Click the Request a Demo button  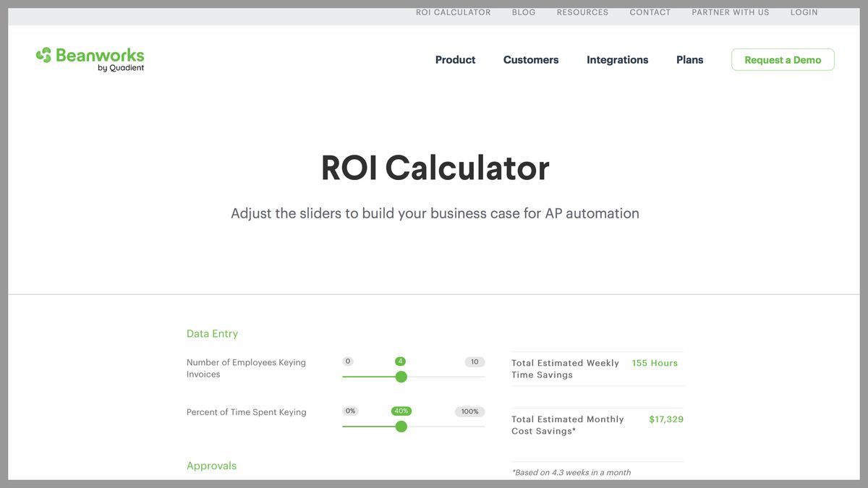[x=783, y=60]
